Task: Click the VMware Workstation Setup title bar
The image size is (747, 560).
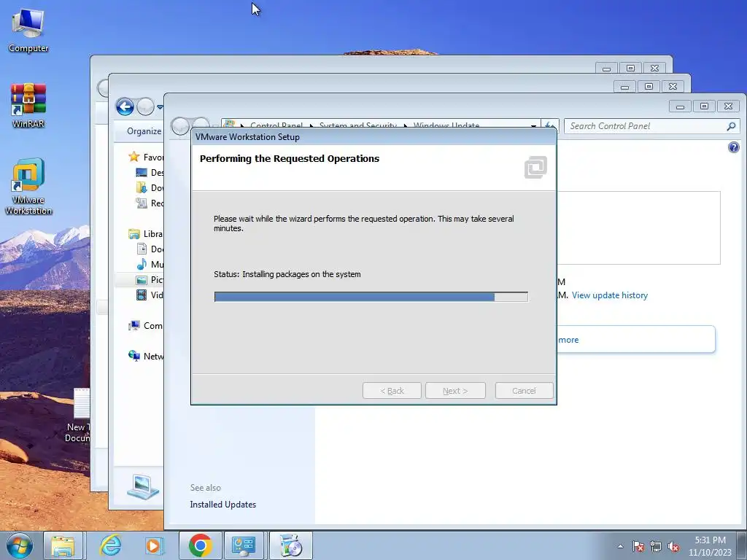Action: click(373, 136)
